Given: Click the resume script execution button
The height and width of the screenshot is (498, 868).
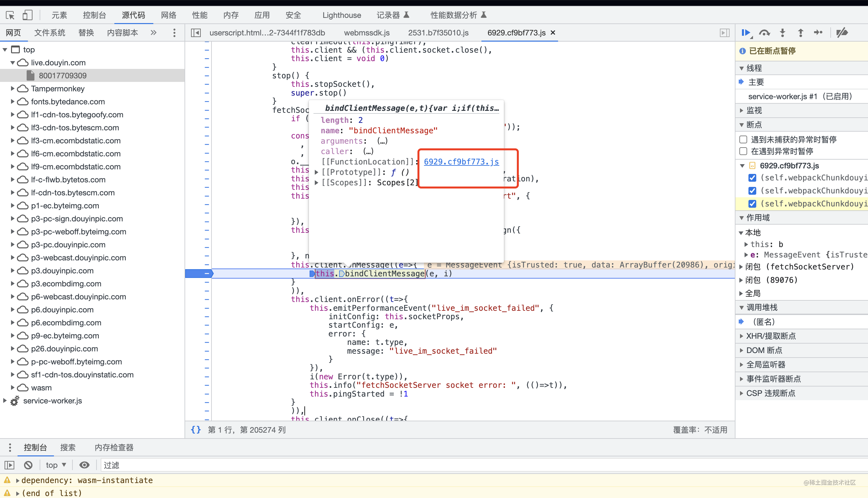Looking at the screenshot, I should [746, 33].
